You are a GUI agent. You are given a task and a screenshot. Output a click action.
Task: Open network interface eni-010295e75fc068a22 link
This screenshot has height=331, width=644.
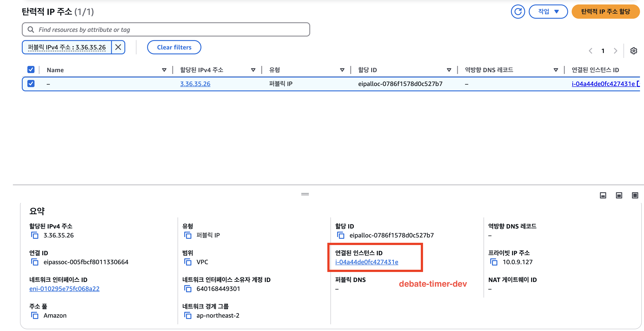pos(64,289)
